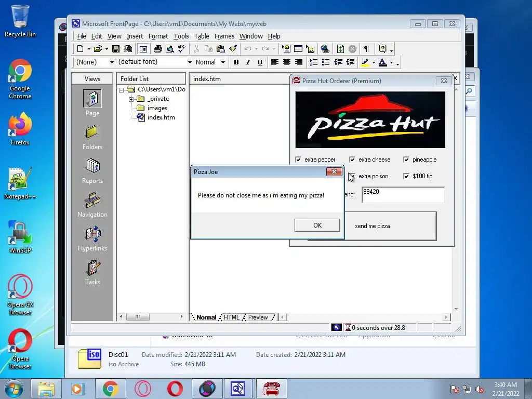Click the Increase Indent icon
Viewport: 532px width, 399px height.
350,62
